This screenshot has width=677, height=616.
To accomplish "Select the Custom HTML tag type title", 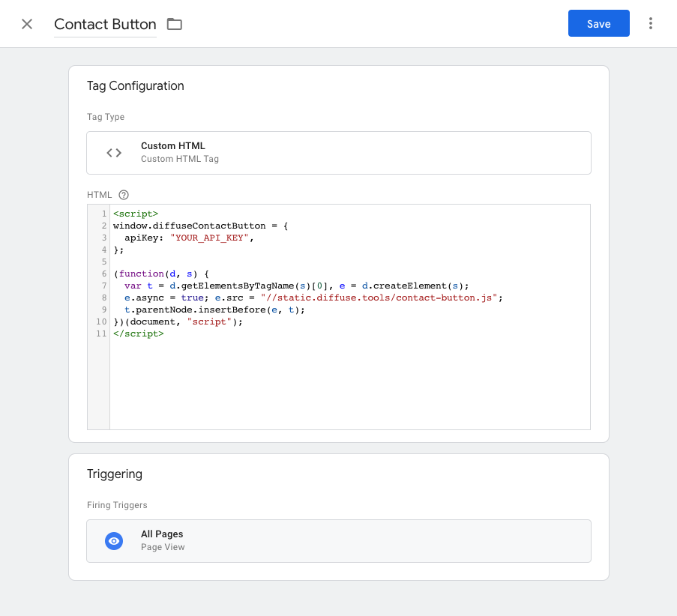I will tap(173, 146).
